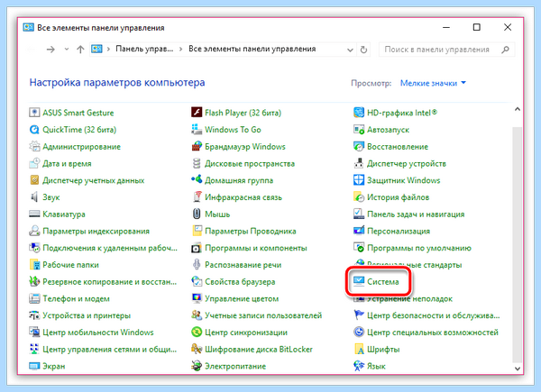Open the Рабочие папки link
The height and width of the screenshot is (392, 541).
click(x=70, y=265)
